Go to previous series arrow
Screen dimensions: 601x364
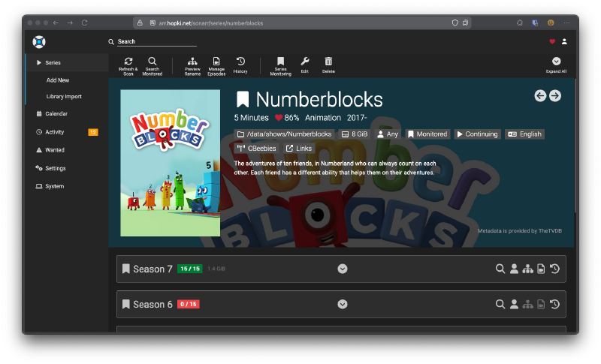[540, 95]
